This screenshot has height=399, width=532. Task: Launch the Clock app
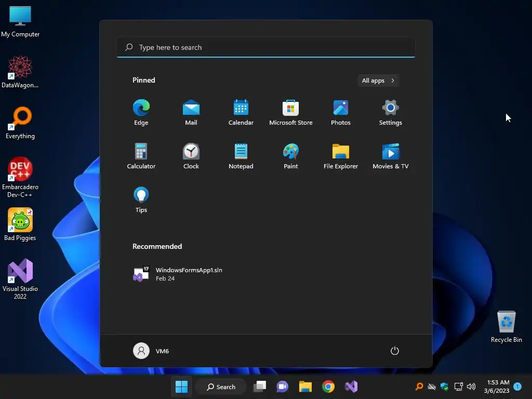[191, 156]
